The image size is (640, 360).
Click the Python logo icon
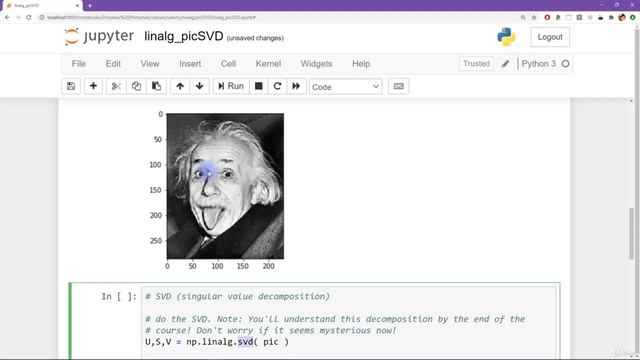tap(506, 37)
